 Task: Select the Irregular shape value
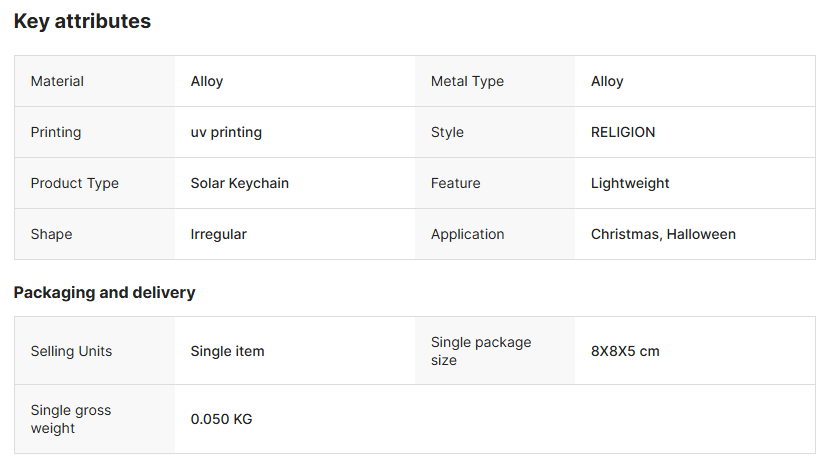pos(218,234)
